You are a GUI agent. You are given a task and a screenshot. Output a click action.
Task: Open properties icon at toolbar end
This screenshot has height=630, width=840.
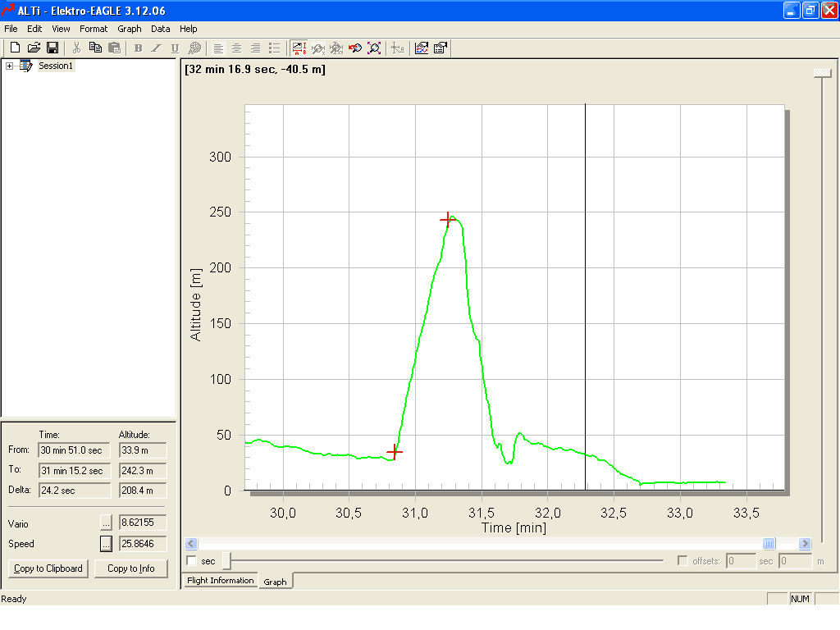pos(441,48)
